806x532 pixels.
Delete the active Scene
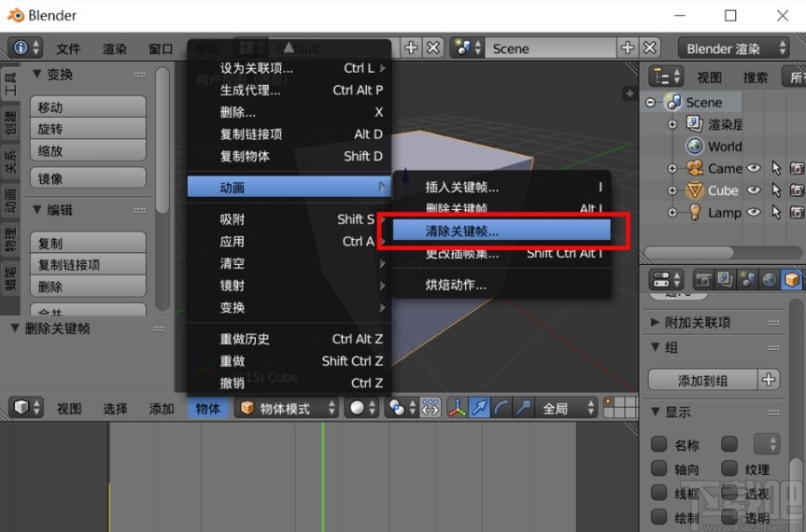650,48
